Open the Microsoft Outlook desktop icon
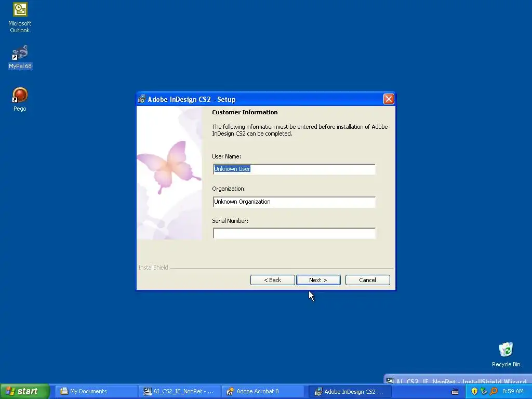 (x=20, y=18)
